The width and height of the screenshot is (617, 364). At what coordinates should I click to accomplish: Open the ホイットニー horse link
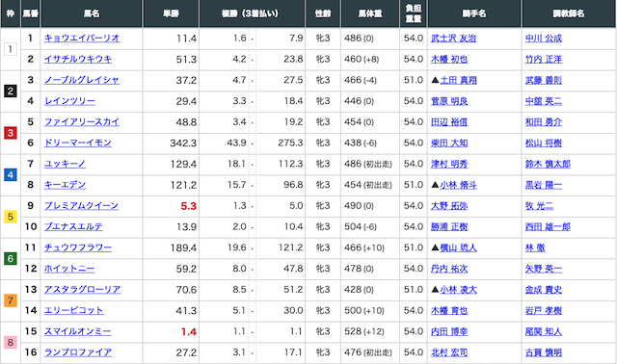69,269
